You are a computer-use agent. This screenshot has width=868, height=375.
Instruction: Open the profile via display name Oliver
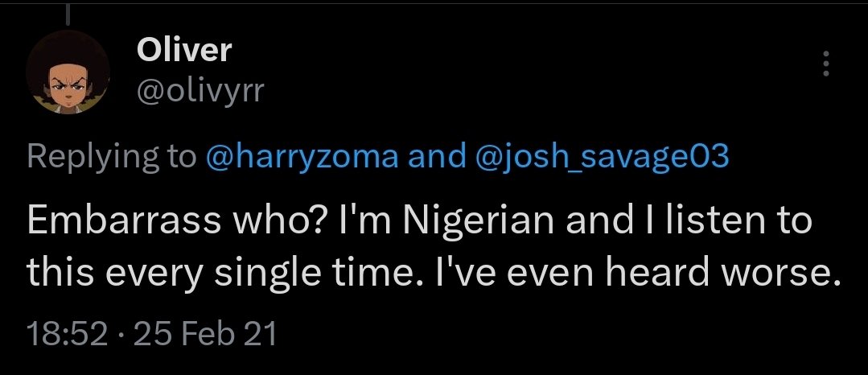tap(183, 51)
